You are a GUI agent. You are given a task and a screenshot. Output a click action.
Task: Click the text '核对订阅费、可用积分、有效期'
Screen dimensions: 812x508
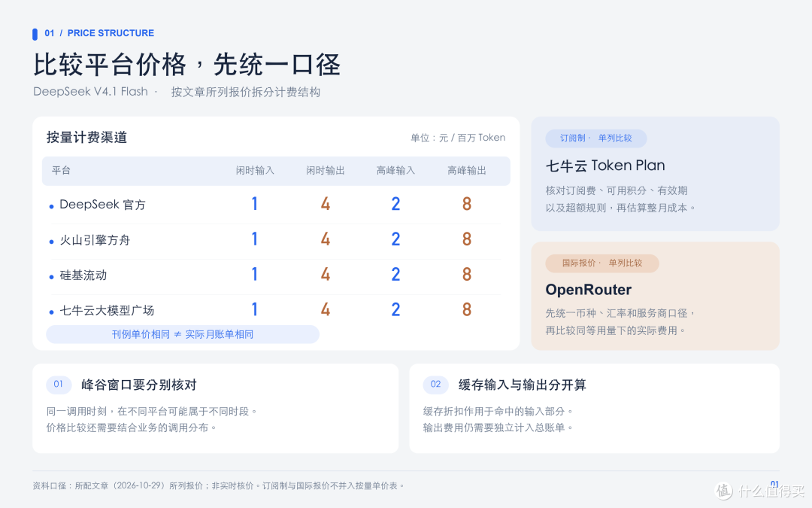click(x=617, y=190)
